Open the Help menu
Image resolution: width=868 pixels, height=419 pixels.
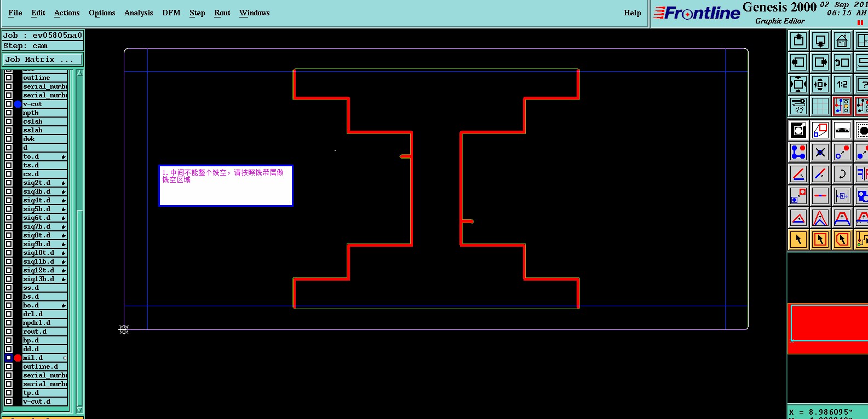coord(633,13)
